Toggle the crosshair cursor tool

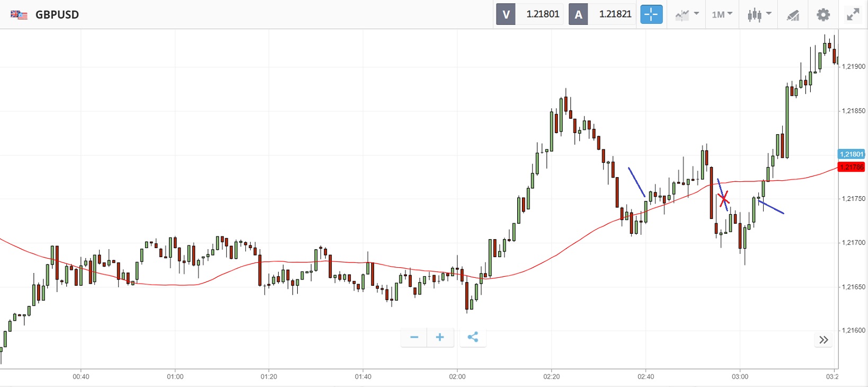[651, 14]
